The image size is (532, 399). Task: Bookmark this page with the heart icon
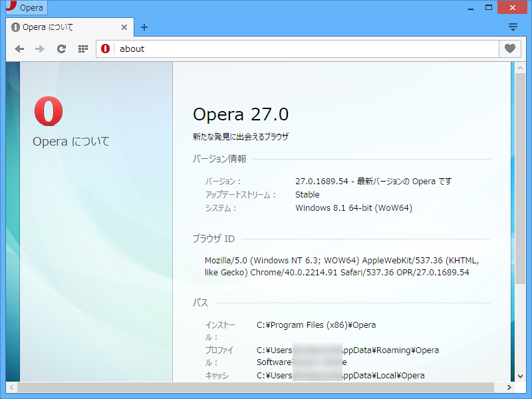coord(509,49)
